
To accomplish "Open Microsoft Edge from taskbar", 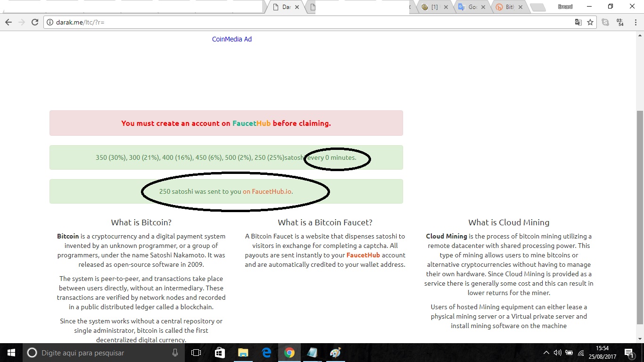I will click(266, 353).
